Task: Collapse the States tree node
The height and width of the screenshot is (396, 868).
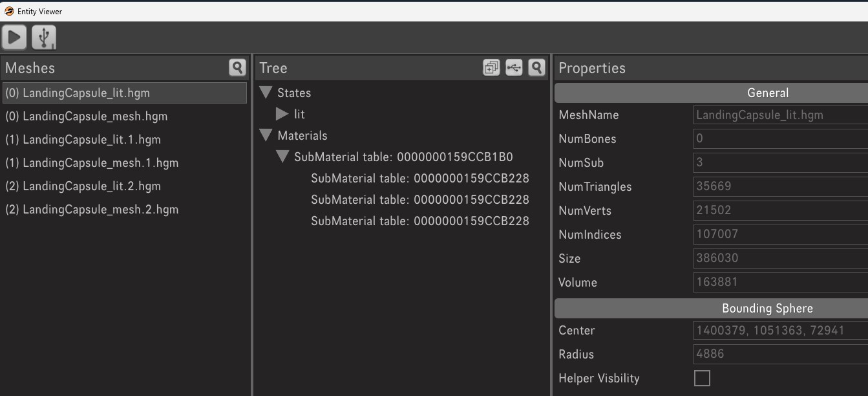Action: coord(266,93)
